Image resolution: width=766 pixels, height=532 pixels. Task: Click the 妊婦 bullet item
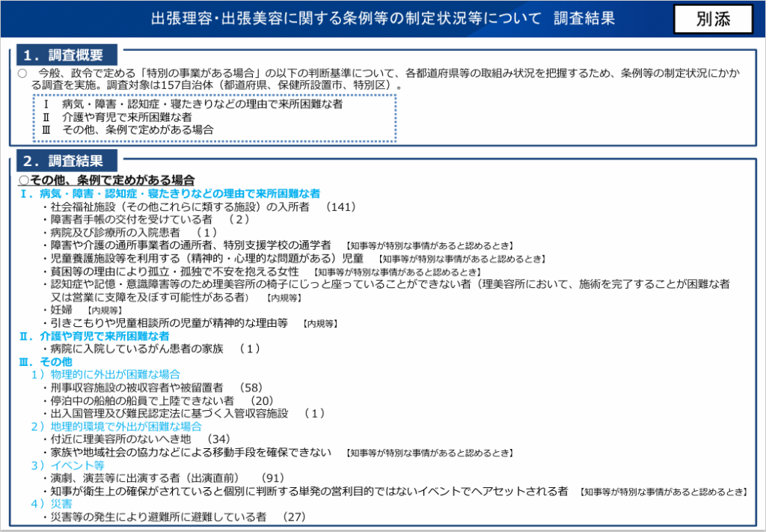pyautogui.click(x=61, y=309)
